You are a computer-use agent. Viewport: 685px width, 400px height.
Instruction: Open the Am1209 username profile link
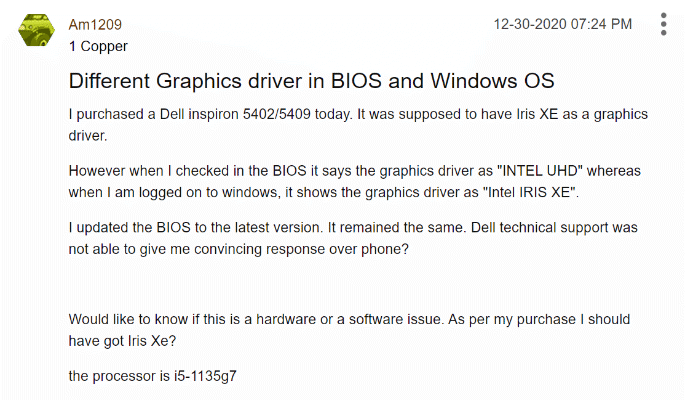tap(95, 24)
